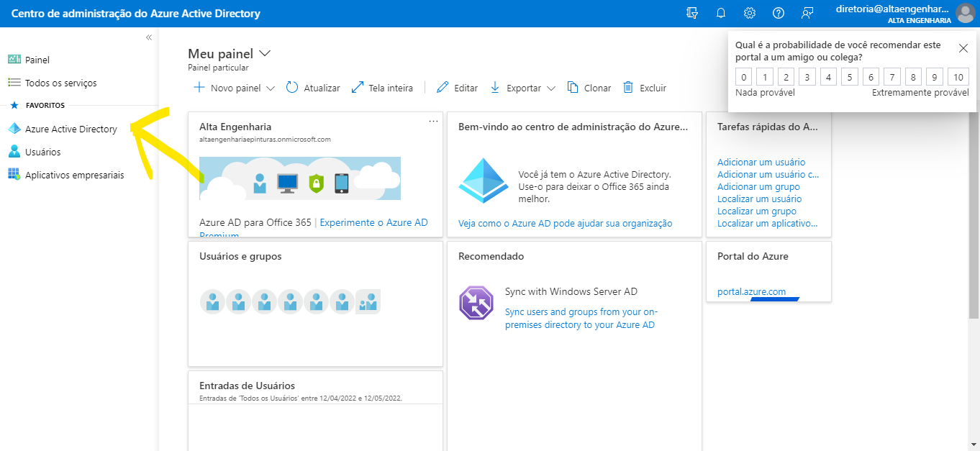Click the diretoria account email in header
This screenshot has width=980, height=451.
coord(892,9)
